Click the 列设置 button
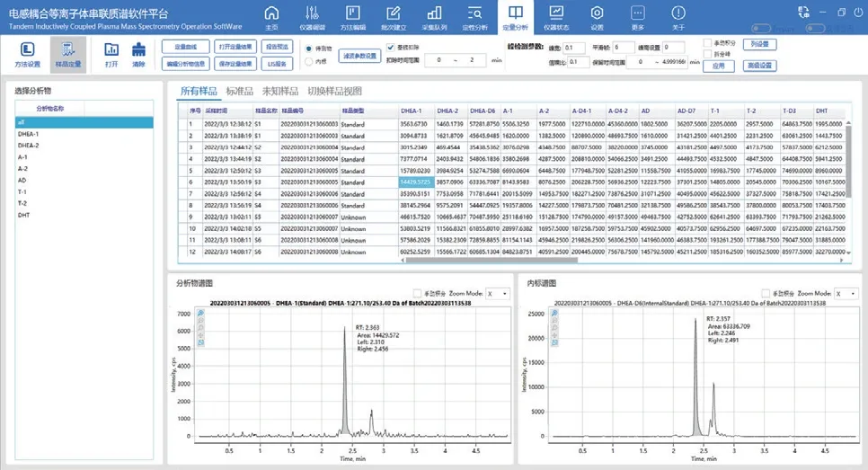Screen dimensions: 868x470 coord(759,44)
